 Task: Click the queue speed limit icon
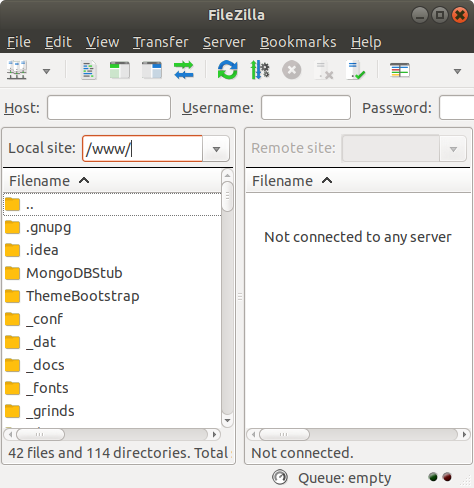pyautogui.click(x=280, y=477)
